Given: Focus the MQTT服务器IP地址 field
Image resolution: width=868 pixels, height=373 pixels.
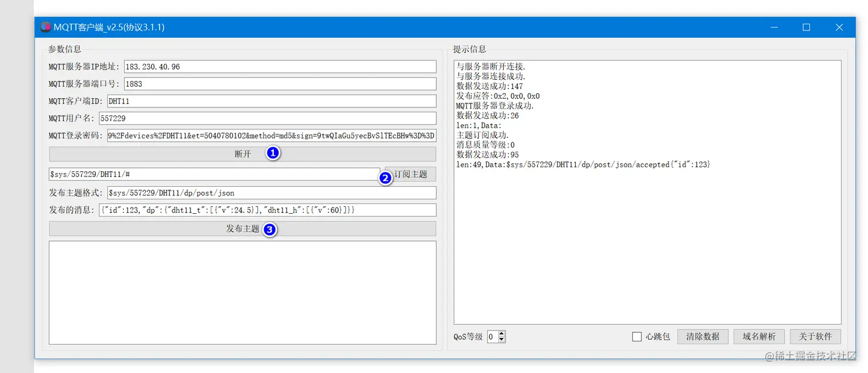Looking at the screenshot, I should coord(280,67).
